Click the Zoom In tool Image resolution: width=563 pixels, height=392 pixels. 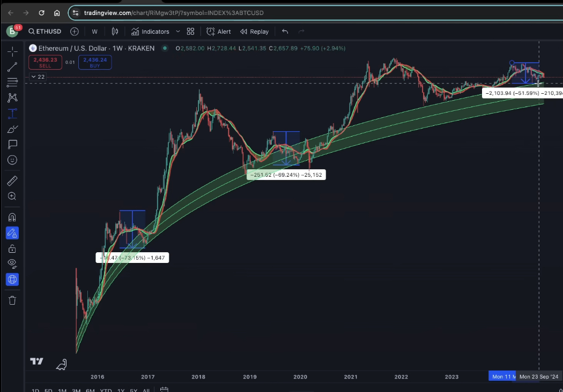12,196
